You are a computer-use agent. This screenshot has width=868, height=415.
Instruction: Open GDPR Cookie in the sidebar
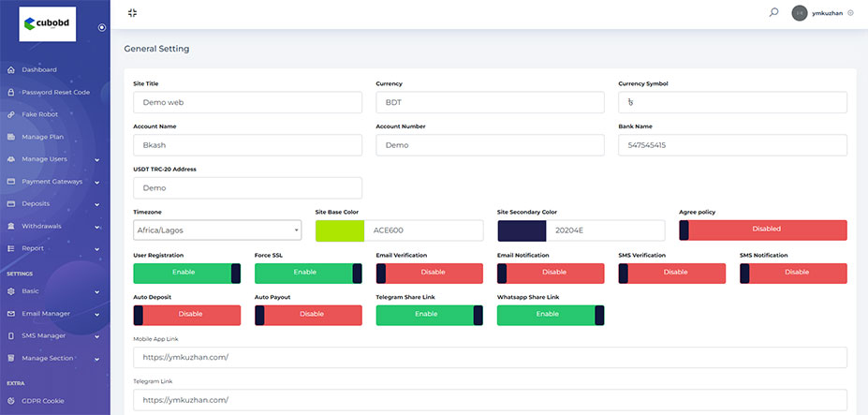42,401
